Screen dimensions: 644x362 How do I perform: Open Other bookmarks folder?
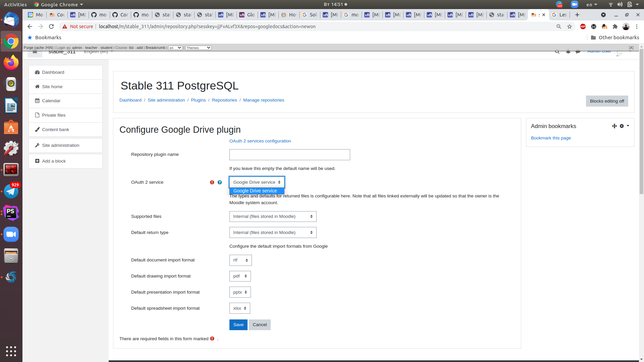tap(615, 38)
